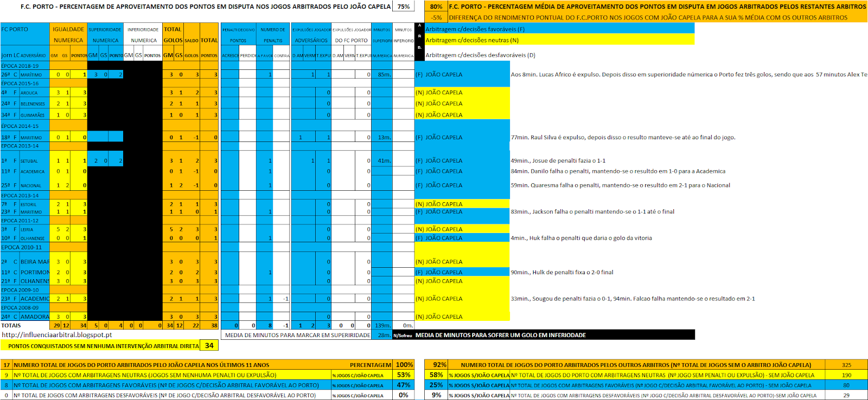Click the 139m. total minutes cell

pos(382,326)
